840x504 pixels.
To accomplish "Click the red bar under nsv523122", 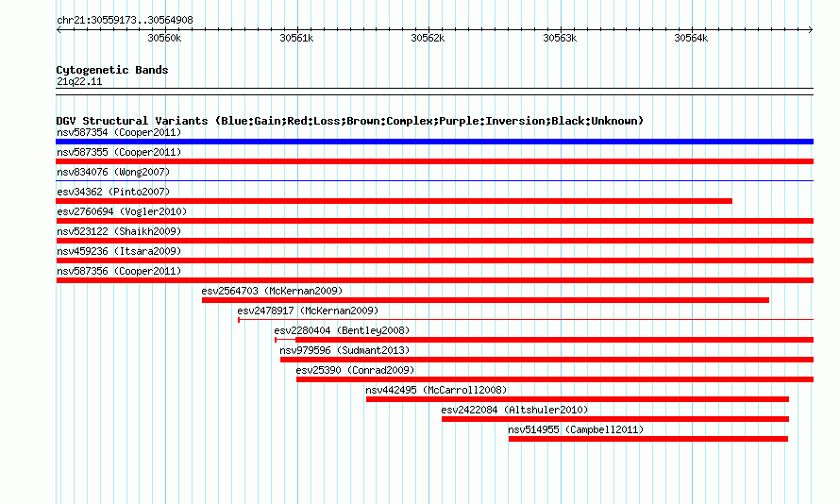I will tap(434, 241).
